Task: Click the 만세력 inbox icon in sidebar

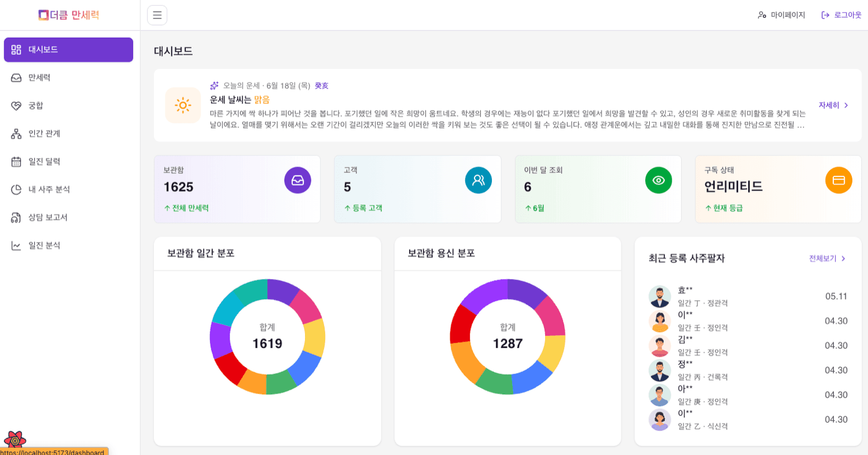Action: [x=16, y=78]
